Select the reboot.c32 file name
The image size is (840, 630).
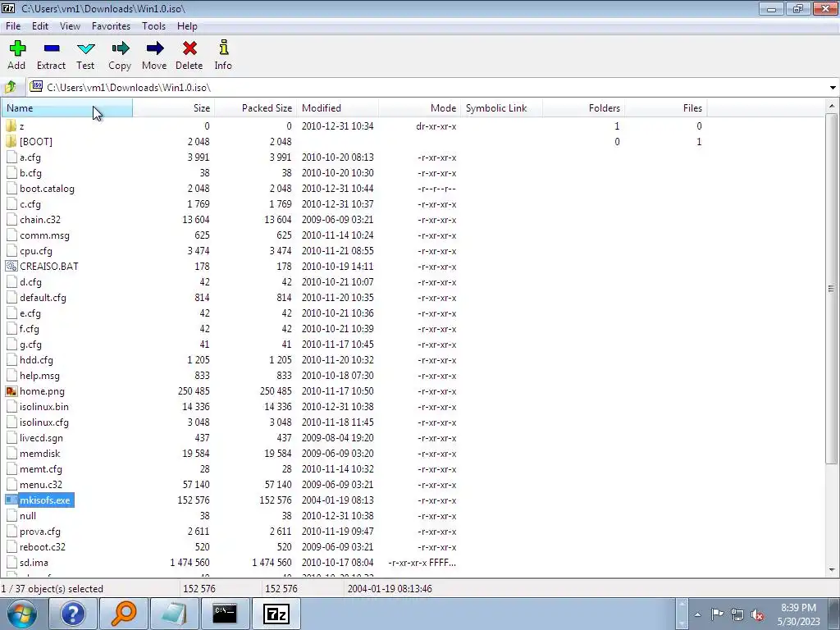43,547
